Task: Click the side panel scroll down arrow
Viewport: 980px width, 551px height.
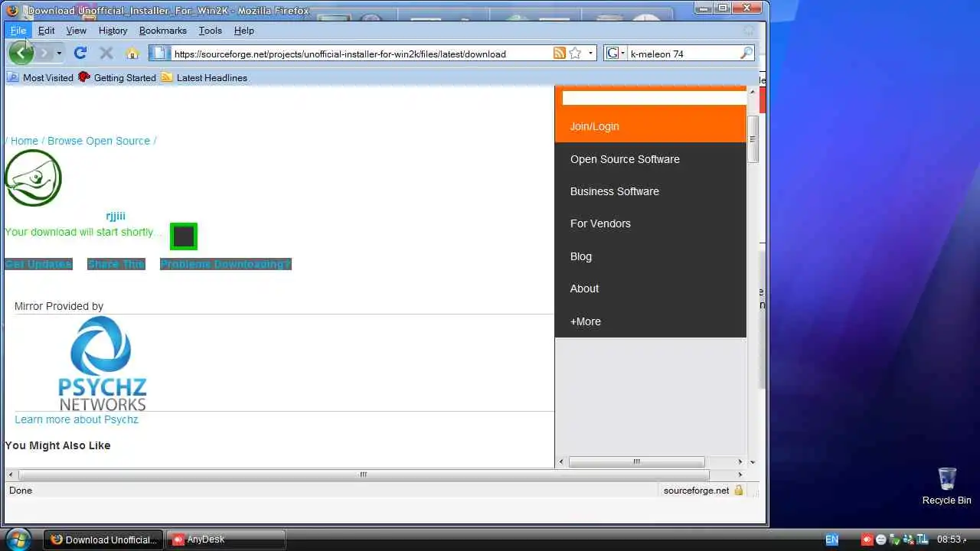Action: click(x=753, y=461)
